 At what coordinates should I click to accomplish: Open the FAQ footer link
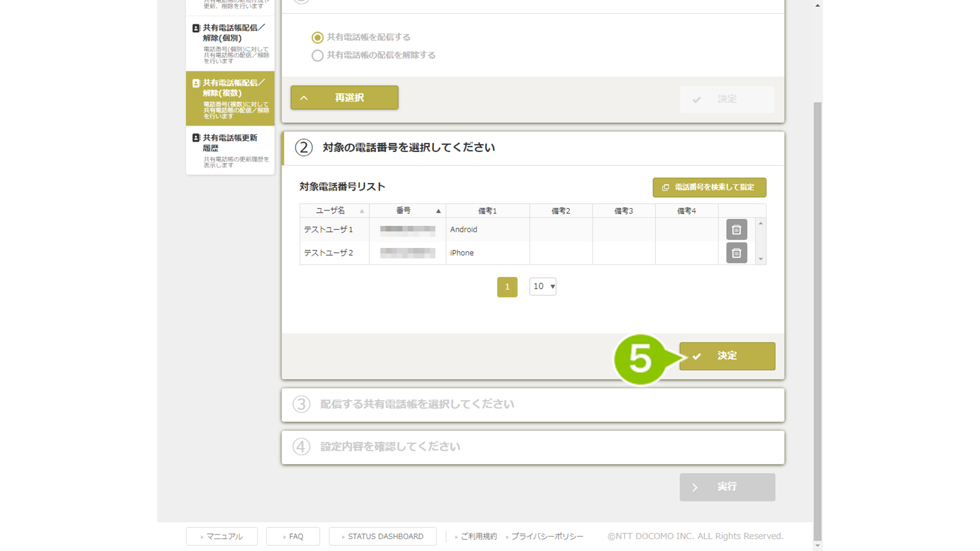(293, 537)
